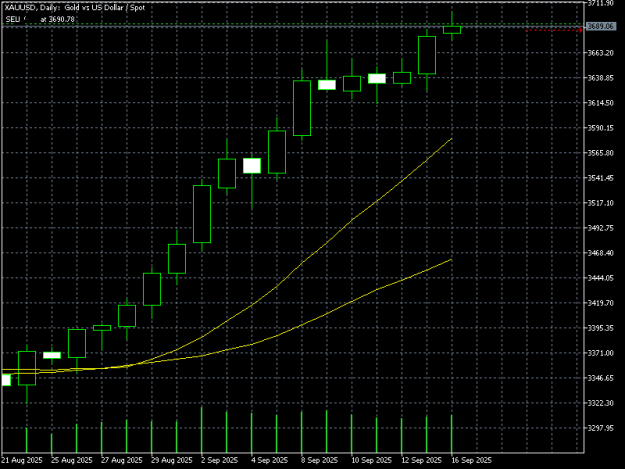625x469 pixels.
Task: Click the 3614.50 price axis label
Action: [x=601, y=103]
